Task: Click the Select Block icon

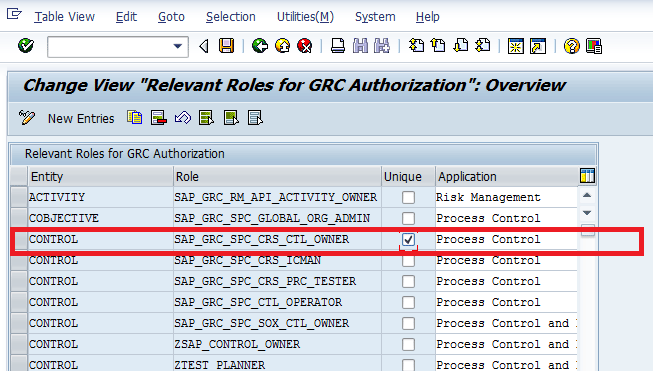Action: click(x=231, y=118)
